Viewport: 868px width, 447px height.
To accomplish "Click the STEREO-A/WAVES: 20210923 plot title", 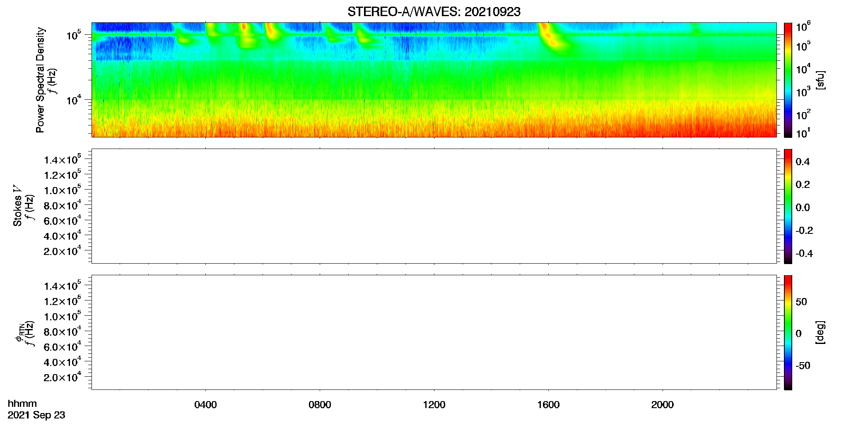I will [x=434, y=12].
